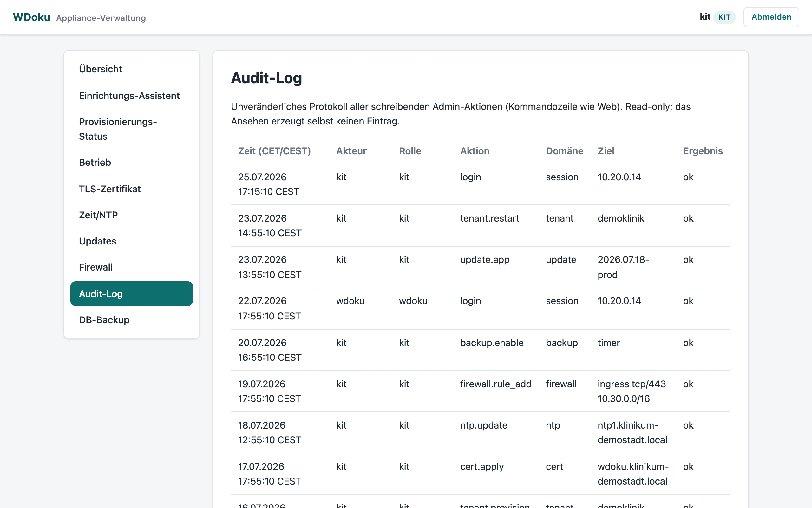Click the update domain cell
This screenshot has height=508, width=812.
tap(561, 260)
